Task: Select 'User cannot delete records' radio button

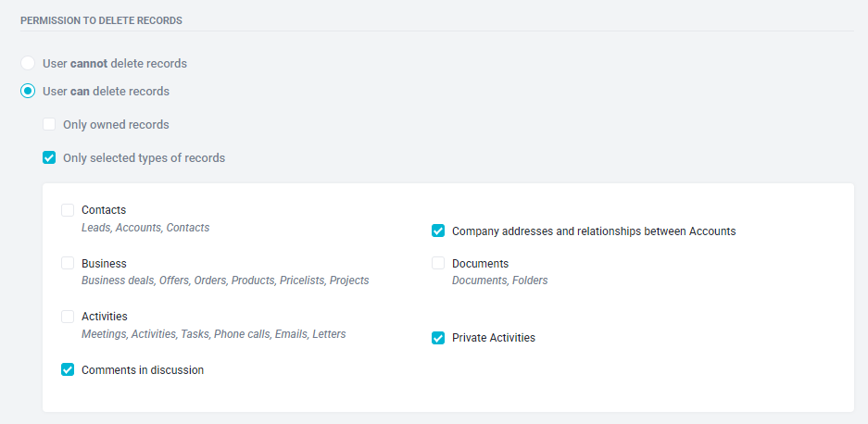Action: point(28,63)
